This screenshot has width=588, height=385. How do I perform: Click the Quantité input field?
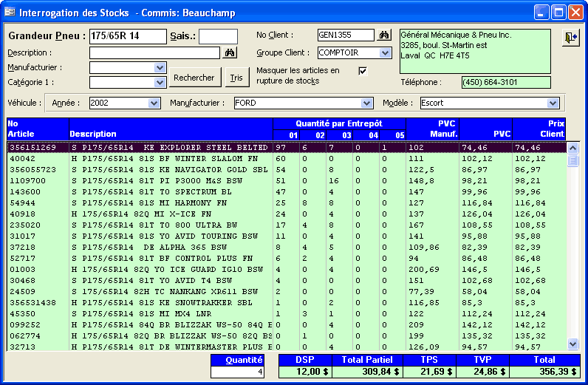(237, 372)
